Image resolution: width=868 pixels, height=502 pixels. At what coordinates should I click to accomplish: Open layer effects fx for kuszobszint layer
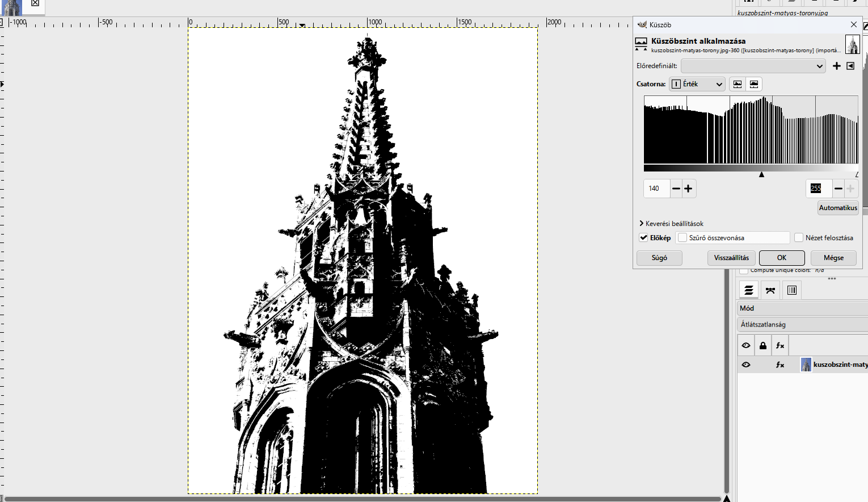point(780,365)
